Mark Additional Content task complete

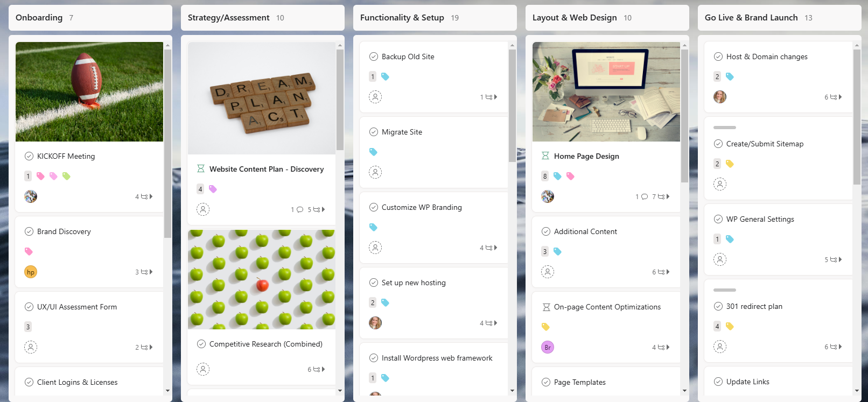546,231
